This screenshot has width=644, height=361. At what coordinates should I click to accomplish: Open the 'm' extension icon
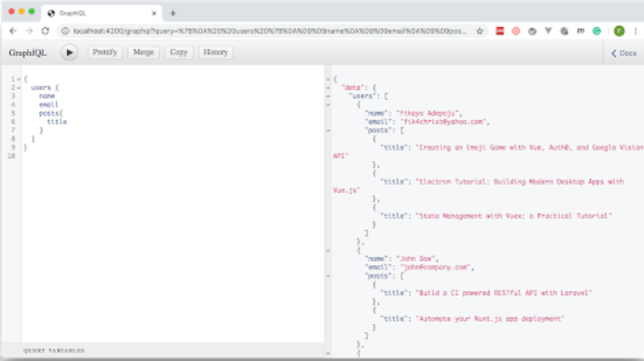point(581,31)
